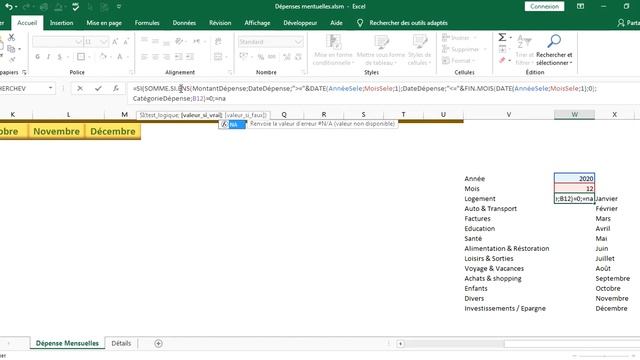Select cell containing year 2020
The height and width of the screenshot is (360, 640).
pos(574,178)
